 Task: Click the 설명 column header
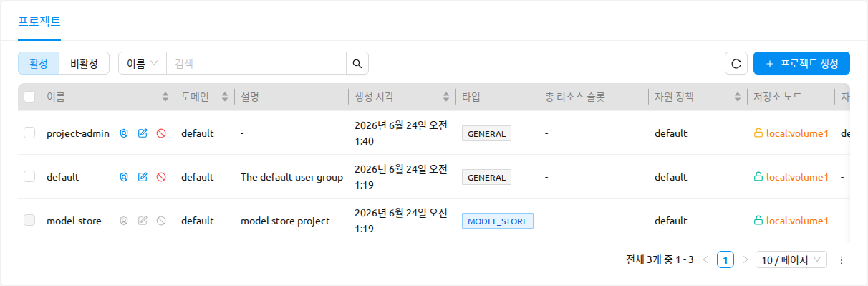(x=291, y=97)
